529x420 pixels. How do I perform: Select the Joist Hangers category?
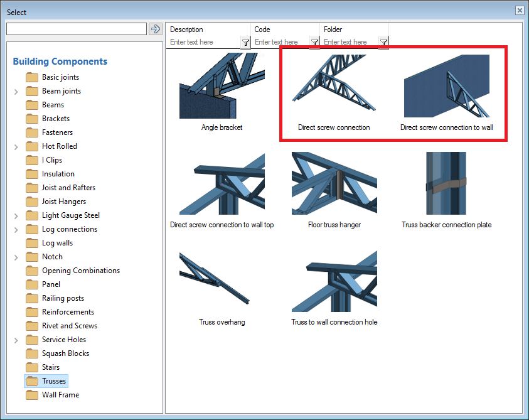pyautogui.click(x=65, y=201)
